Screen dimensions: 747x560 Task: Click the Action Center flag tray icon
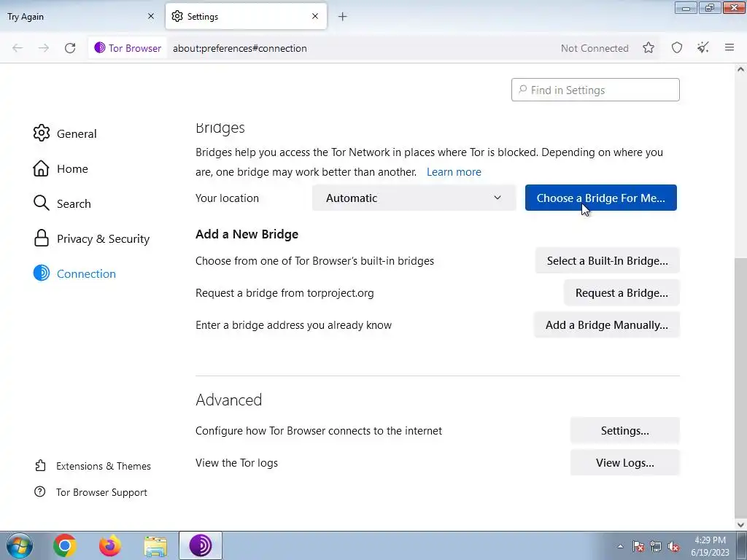click(638, 546)
